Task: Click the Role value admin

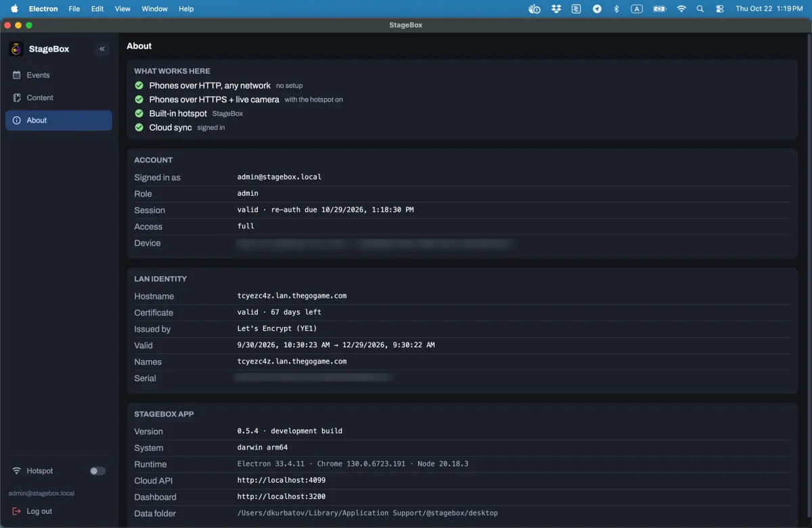Action: click(248, 194)
